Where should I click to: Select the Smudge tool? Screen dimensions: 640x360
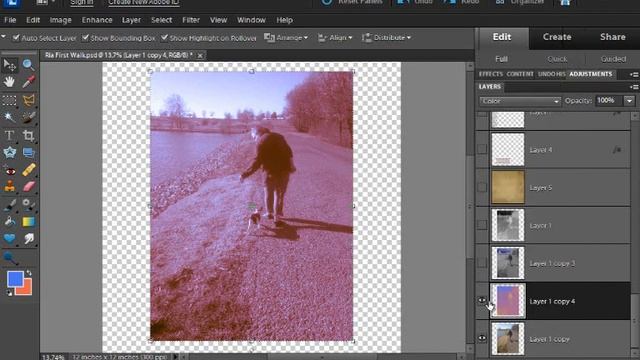(28, 239)
